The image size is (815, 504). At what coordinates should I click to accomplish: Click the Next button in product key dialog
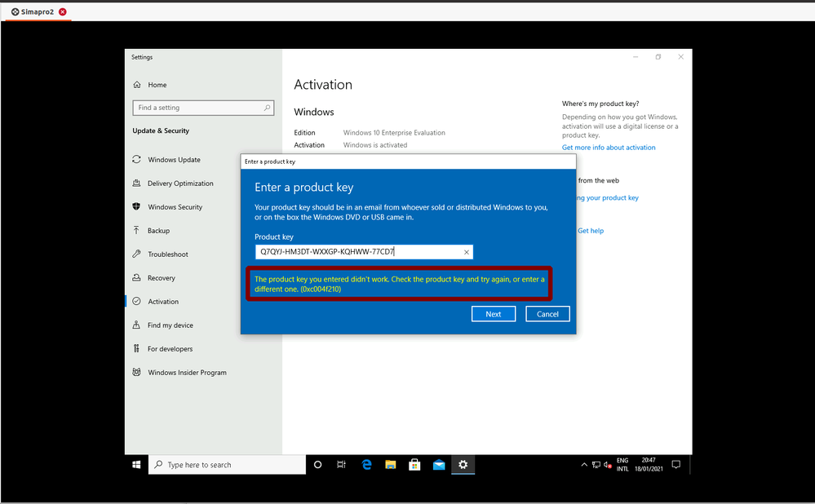pos(493,314)
